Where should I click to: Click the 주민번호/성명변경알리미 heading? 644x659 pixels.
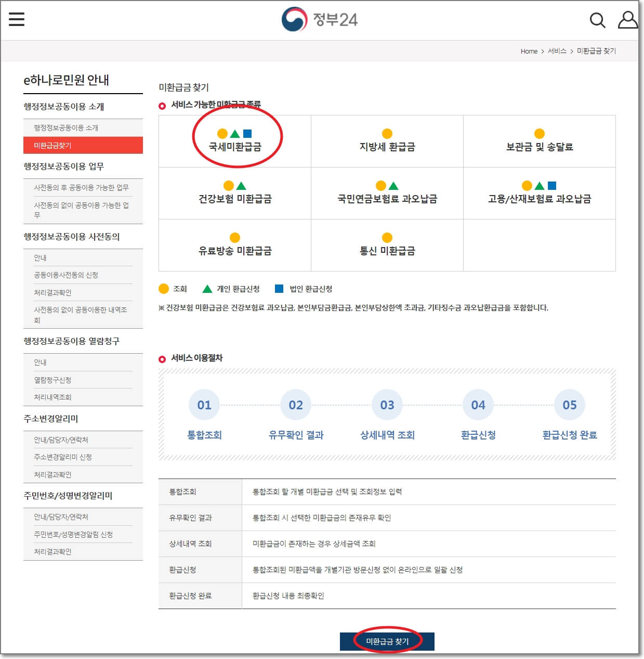point(68,496)
